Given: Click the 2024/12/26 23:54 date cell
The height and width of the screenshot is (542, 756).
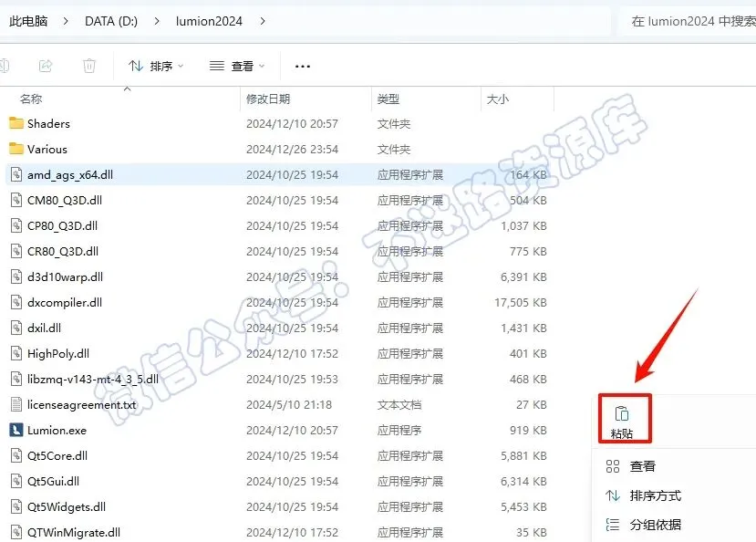Looking at the screenshot, I should click(292, 149).
